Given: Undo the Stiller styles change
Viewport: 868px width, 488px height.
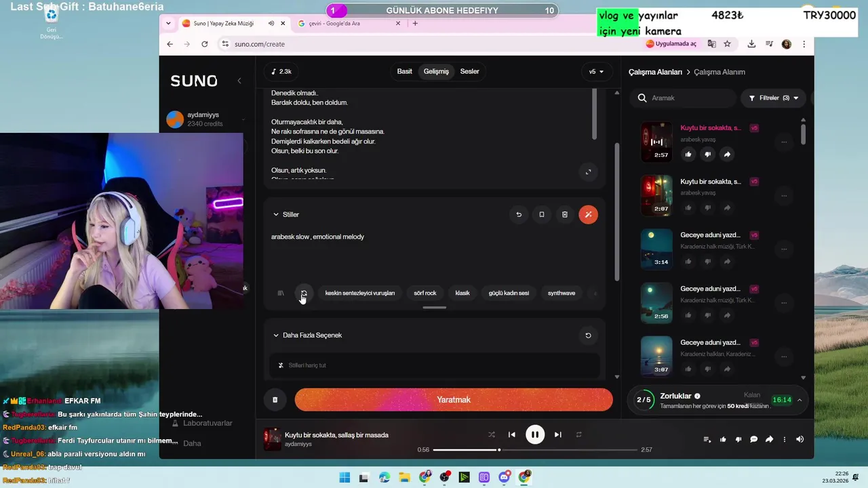Looking at the screenshot, I should coord(519,214).
